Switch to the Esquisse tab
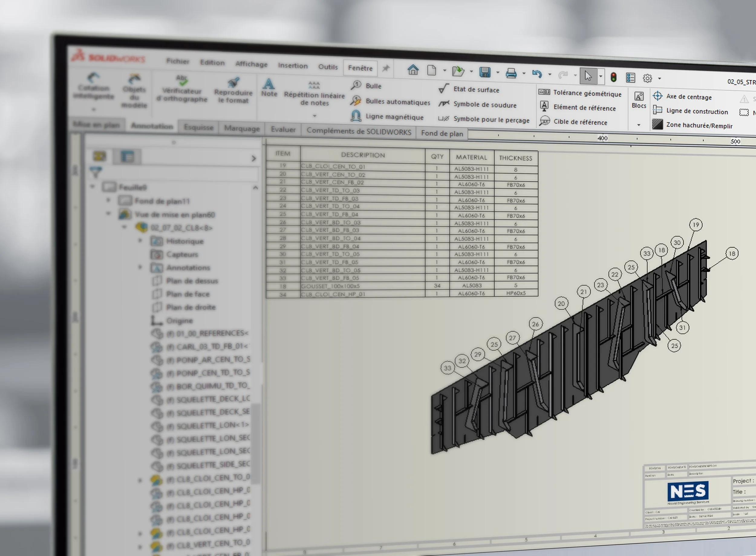756x556 pixels. [x=198, y=127]
